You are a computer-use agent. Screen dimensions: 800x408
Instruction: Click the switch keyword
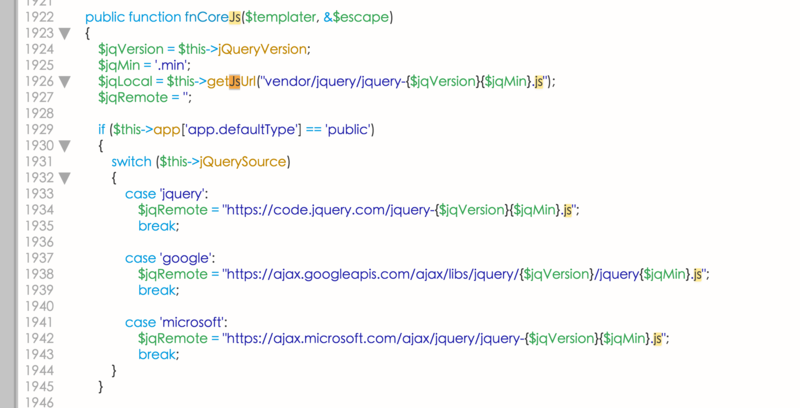pos(131,162)
